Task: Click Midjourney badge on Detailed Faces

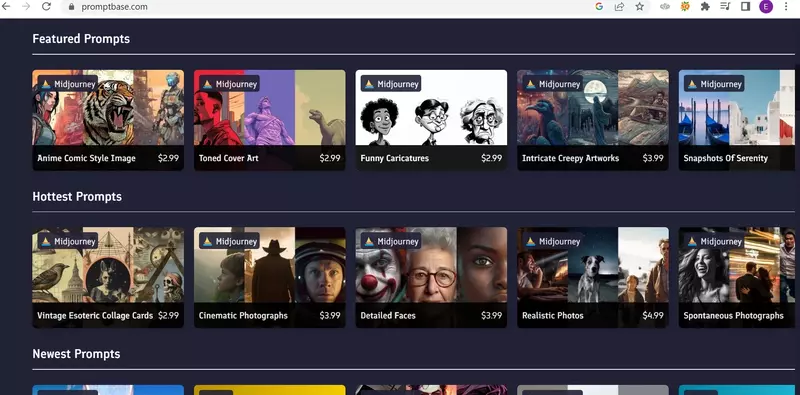Action: [x=391, y=241]
